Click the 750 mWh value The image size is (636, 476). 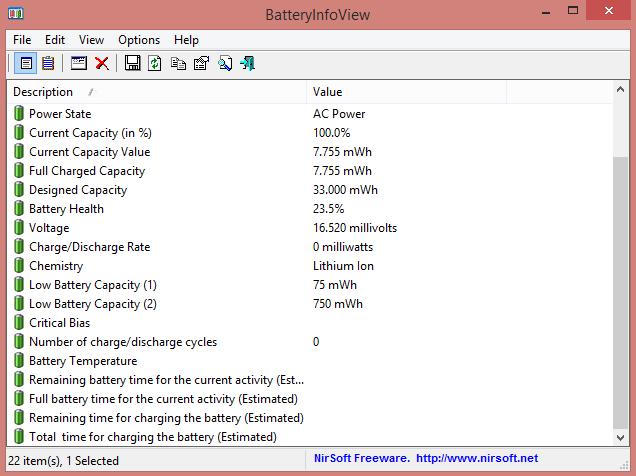[x=337, y=303]
